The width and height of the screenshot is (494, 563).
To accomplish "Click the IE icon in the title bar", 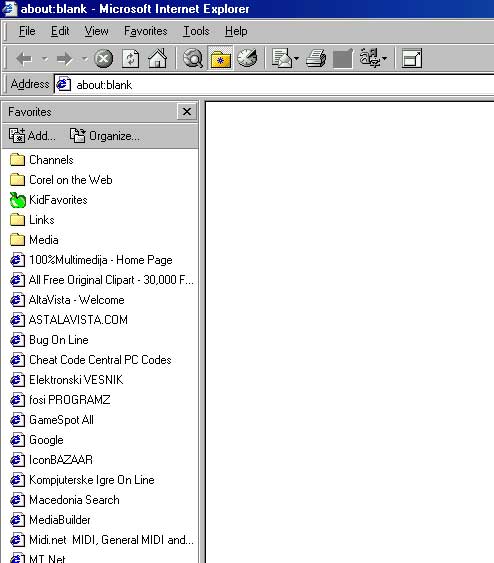I will tap(9, 9).
